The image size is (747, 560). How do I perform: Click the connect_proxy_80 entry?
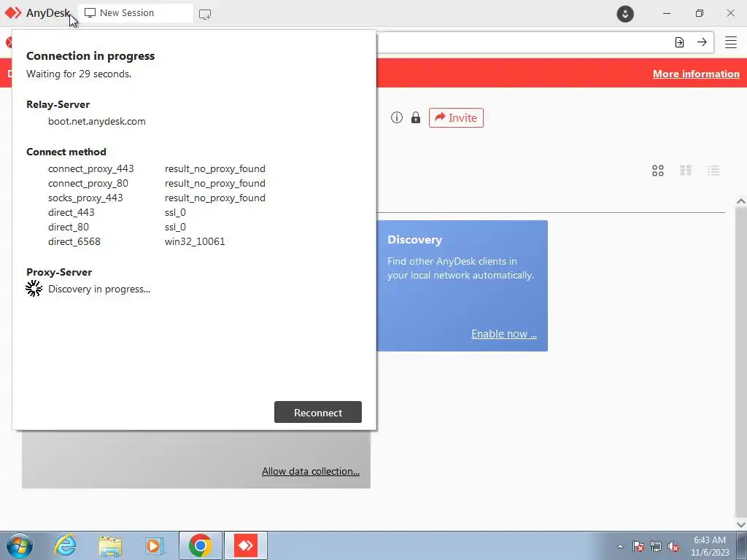88,183
